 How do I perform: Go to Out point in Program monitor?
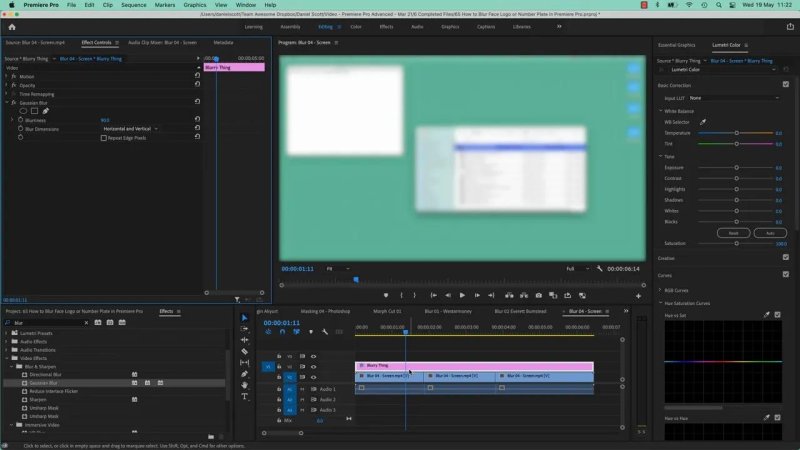(x=491, y=295)
